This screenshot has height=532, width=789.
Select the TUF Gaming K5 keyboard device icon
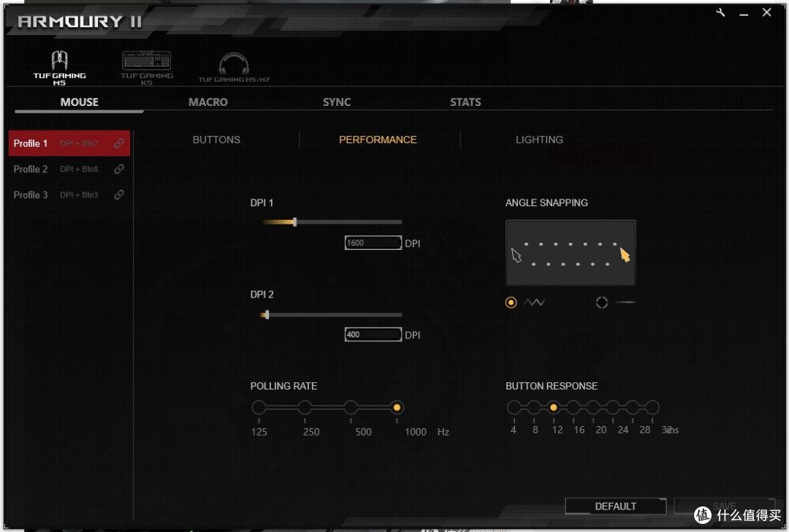pos(146,67)
